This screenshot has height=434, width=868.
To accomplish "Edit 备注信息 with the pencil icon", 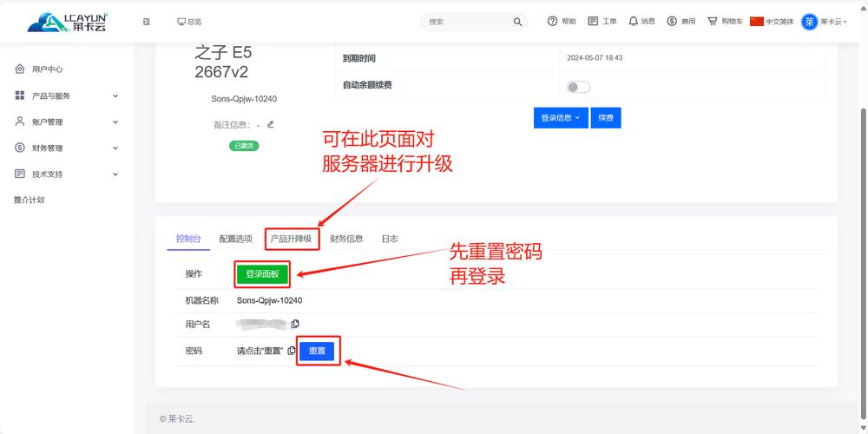I will [x=270, y=124].
